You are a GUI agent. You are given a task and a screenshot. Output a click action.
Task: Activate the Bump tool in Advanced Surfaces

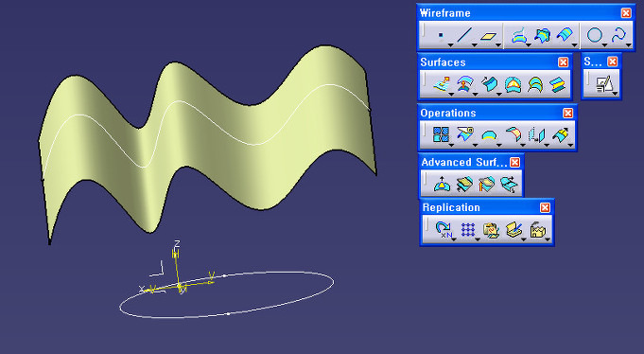[x=442, y=184]
